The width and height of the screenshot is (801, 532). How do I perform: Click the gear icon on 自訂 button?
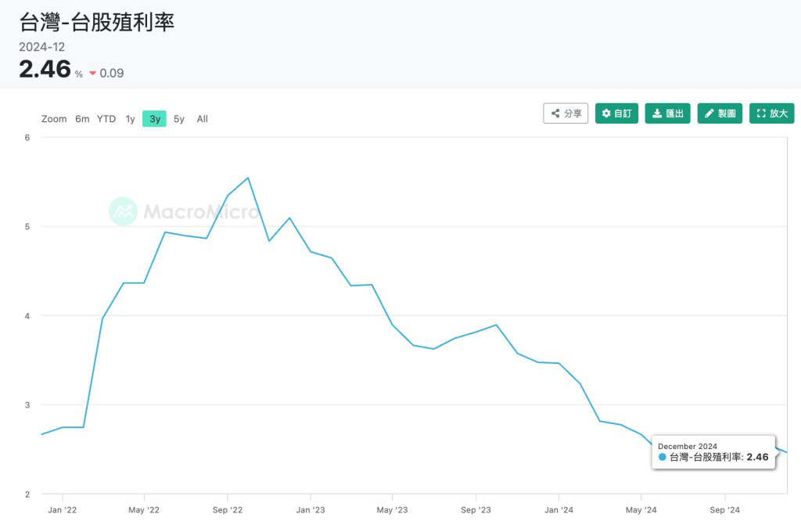tap(606, 113)
